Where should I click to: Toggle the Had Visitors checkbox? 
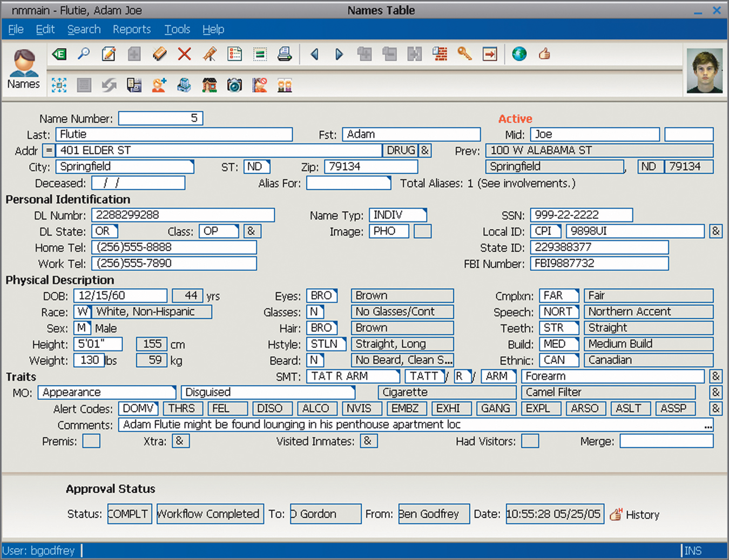(x=530, y=441)
